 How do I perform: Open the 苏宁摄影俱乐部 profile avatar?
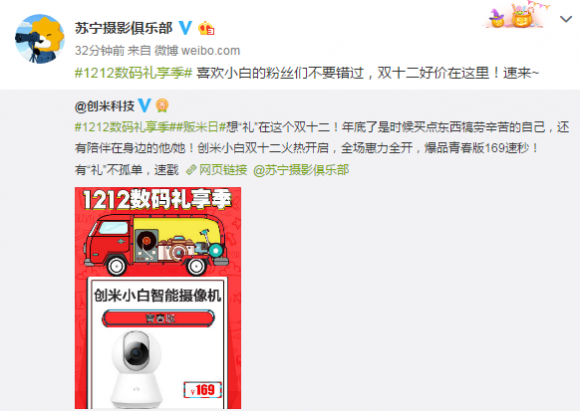click(40, 39)
